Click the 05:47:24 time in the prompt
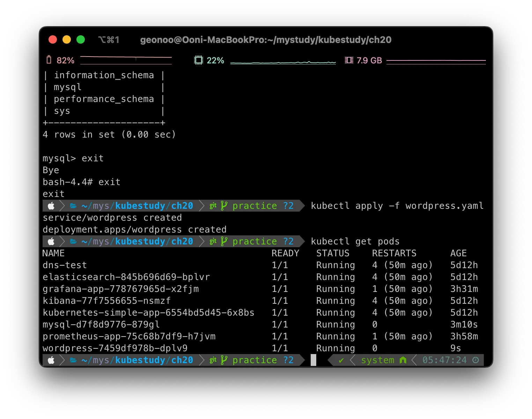This screenshot has height=419, width=532. (x=445, y=360)
